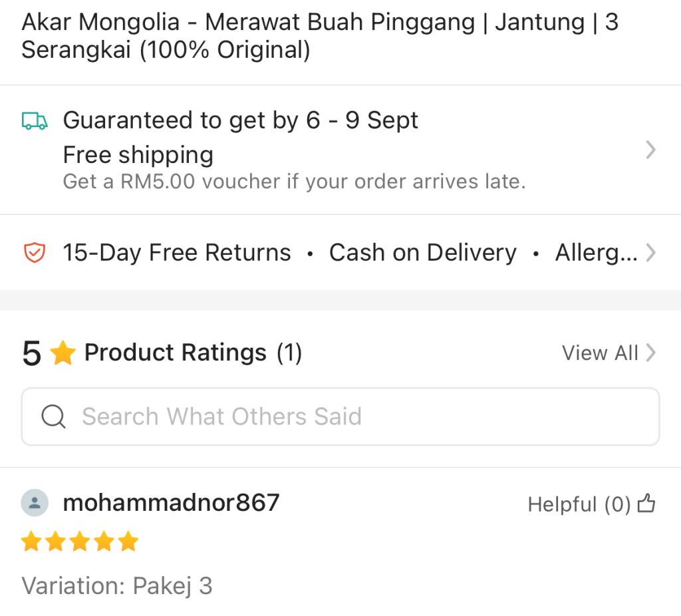681x616 pixels.
Task: Tap the truncated Allerg... label
Action: point(597,253)
